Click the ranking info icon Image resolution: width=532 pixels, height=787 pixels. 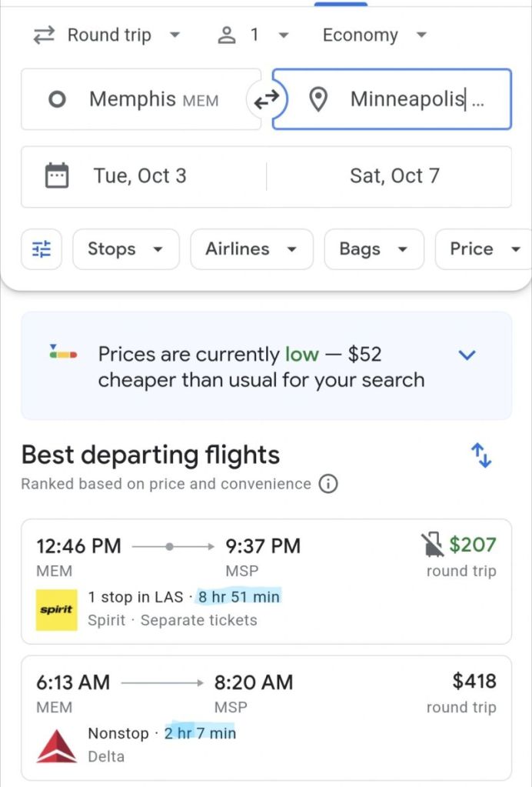328,485
